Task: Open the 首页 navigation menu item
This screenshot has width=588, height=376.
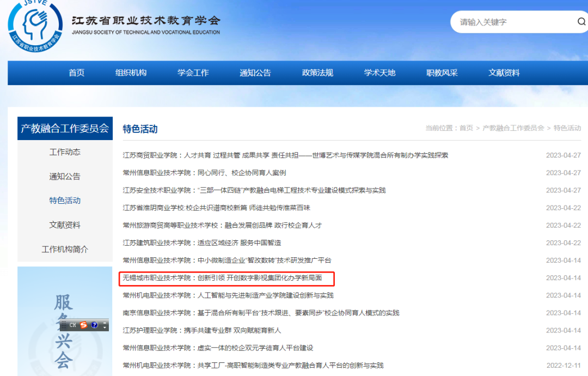Action: coord(77,73)
